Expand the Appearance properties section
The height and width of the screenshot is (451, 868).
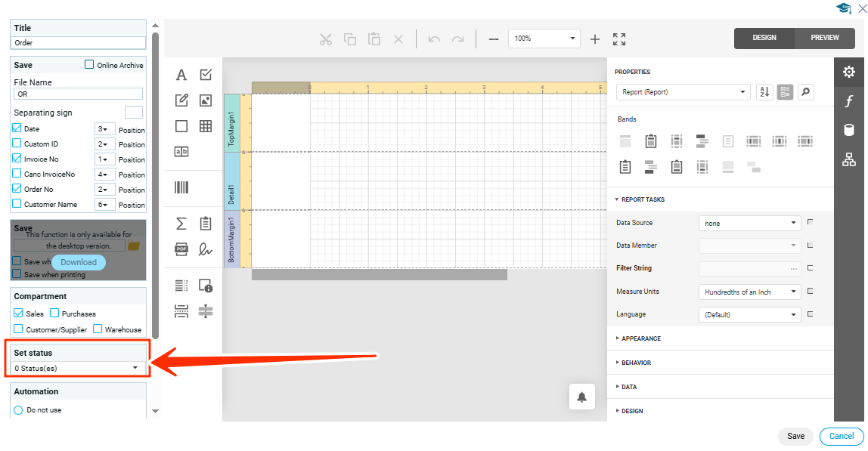coord(640,338)
